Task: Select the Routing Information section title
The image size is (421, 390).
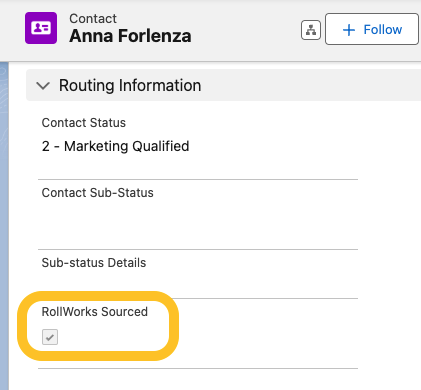Action: click(x=130, y=85)
